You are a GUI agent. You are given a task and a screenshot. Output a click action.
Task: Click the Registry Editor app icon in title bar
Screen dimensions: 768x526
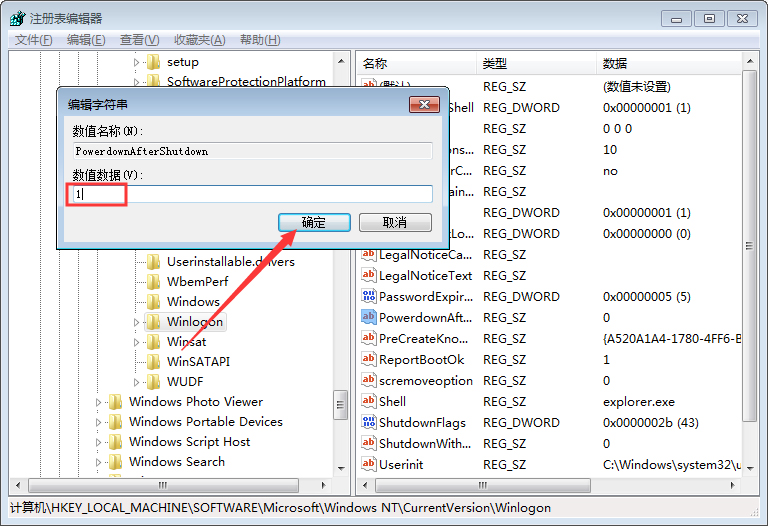[x=18, y=18]
